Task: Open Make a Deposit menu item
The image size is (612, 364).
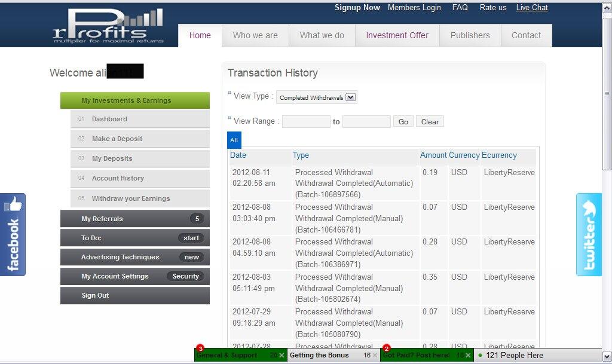Action: coord(140,139)
